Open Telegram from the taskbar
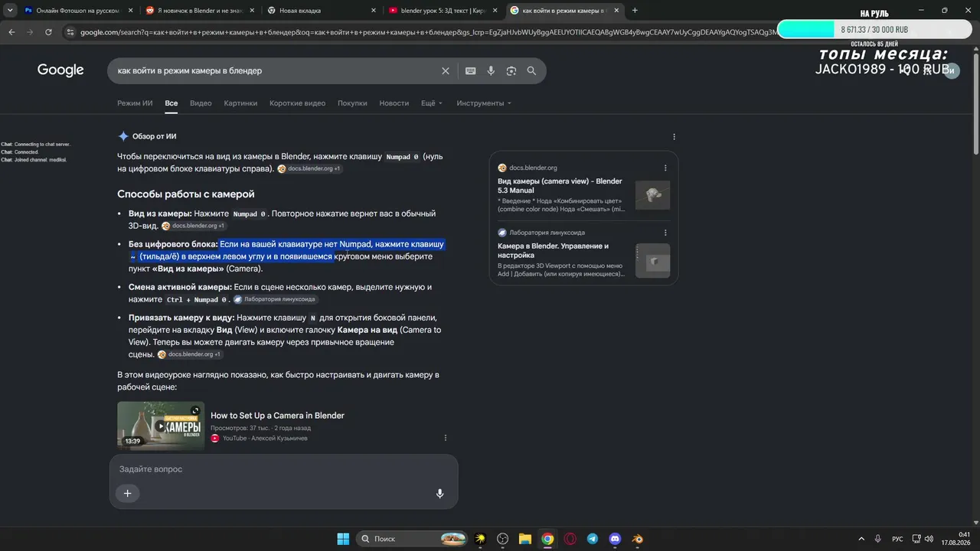Screen dimensions: 980x551 pos(593,539)
